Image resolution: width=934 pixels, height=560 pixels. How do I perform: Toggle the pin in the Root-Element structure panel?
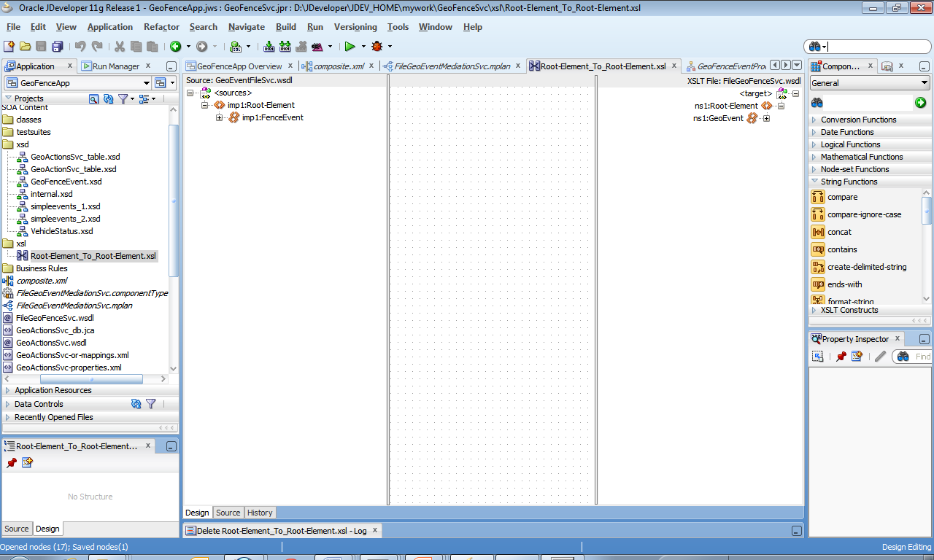click(x=10, y=462)
